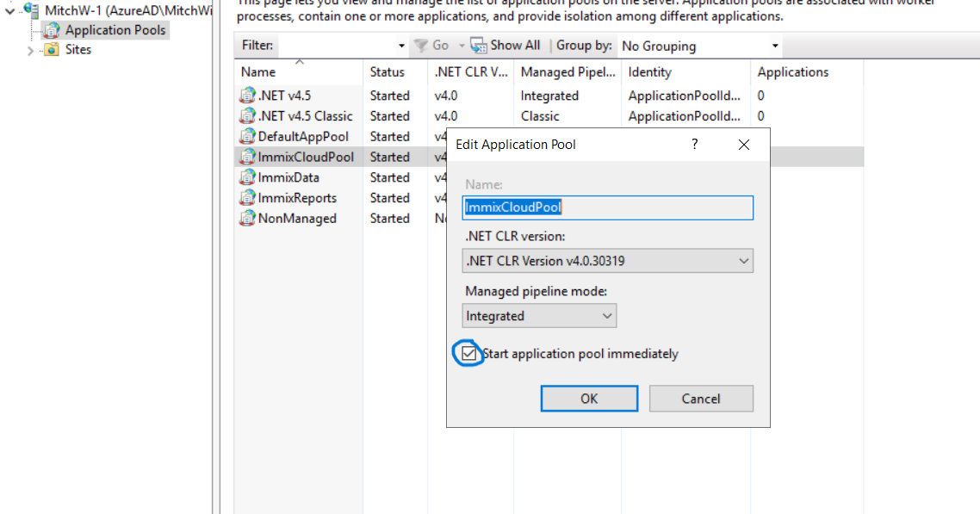
Task: Click the v4.0 cell of .NET v4.5 Classic
Action: click(445, 116)
